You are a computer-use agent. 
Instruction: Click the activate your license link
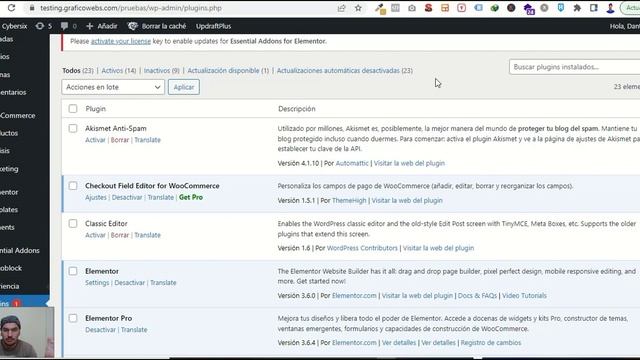[121, 41]
